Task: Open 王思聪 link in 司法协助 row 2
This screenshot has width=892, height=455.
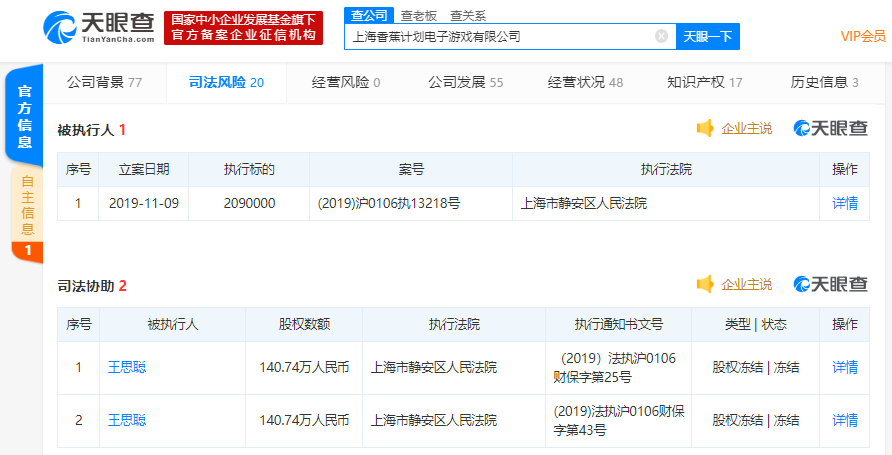Action: pyautogui.click(x=127, y=420)
